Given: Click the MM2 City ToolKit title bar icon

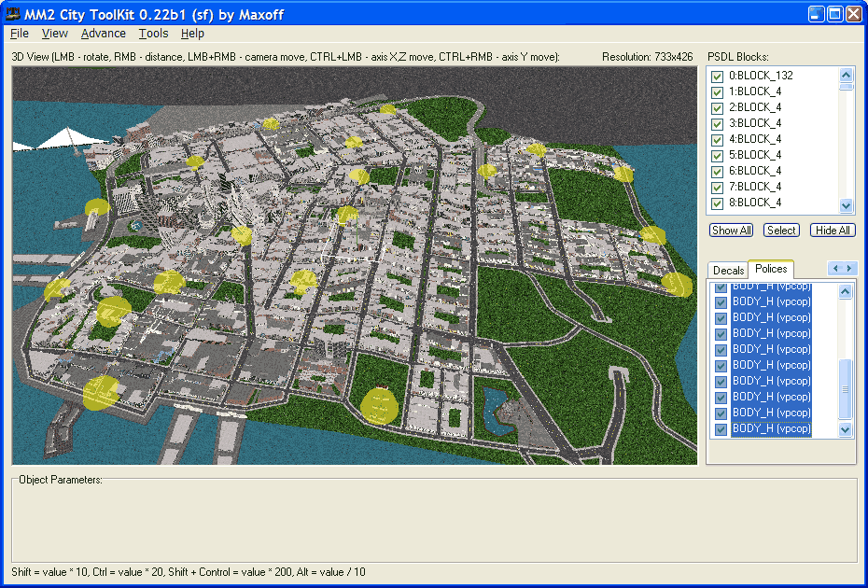Looking at the screenshot, I should point(14,13).
